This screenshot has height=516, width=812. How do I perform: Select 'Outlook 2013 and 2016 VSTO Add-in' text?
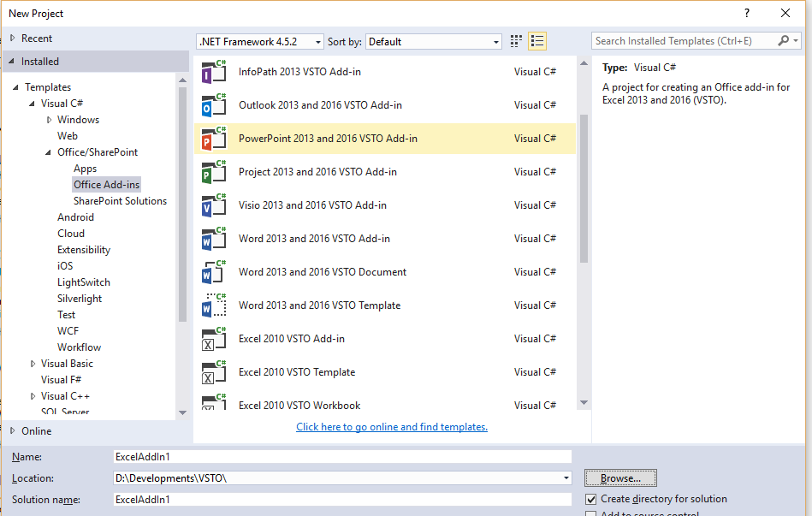(x=320, y=105)
